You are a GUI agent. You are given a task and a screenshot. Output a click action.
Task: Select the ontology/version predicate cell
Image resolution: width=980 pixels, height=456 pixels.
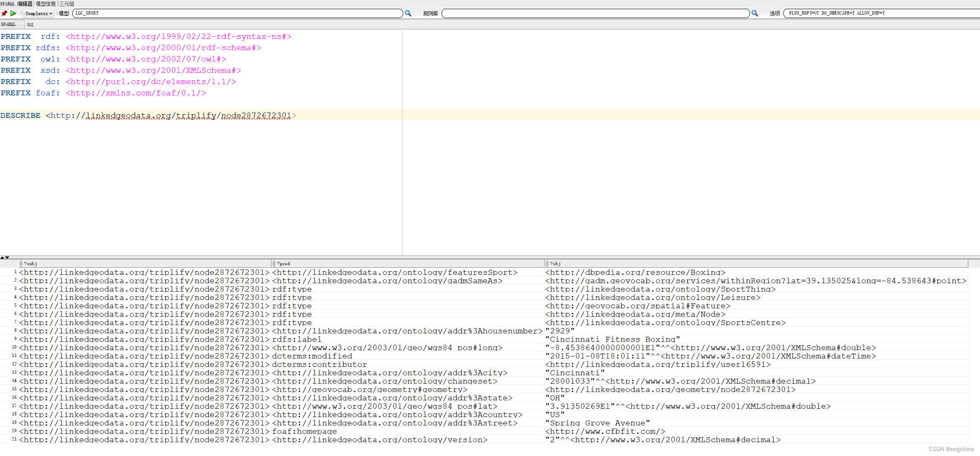coord(407,440)
